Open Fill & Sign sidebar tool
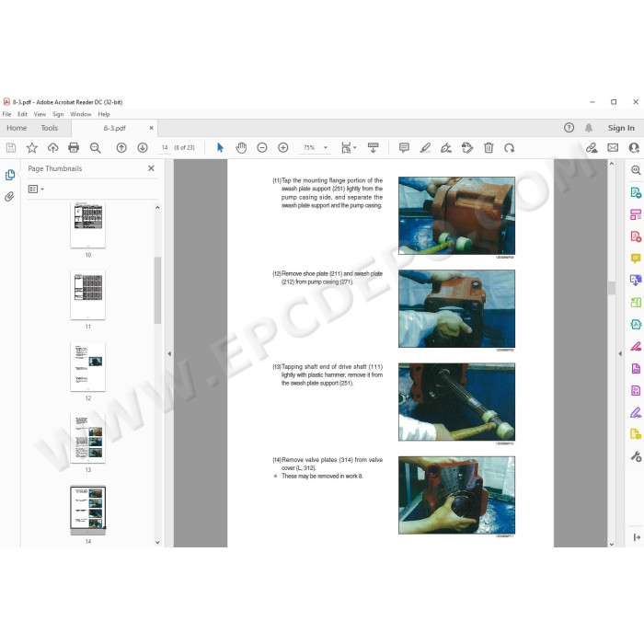This screenshot has height=644, width=644. pyautogui.click(x=636, y=412)
